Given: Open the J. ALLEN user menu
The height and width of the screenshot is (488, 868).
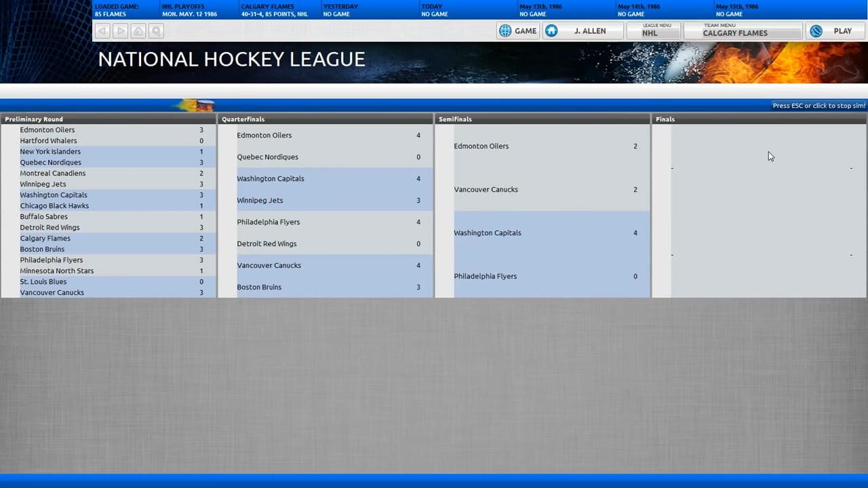Looking at the screenshot, I should 589,30.
